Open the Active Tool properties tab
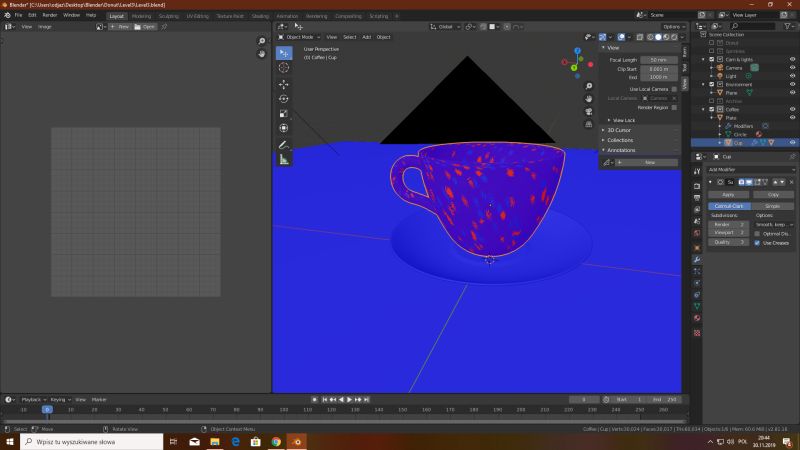 [697, 172]
